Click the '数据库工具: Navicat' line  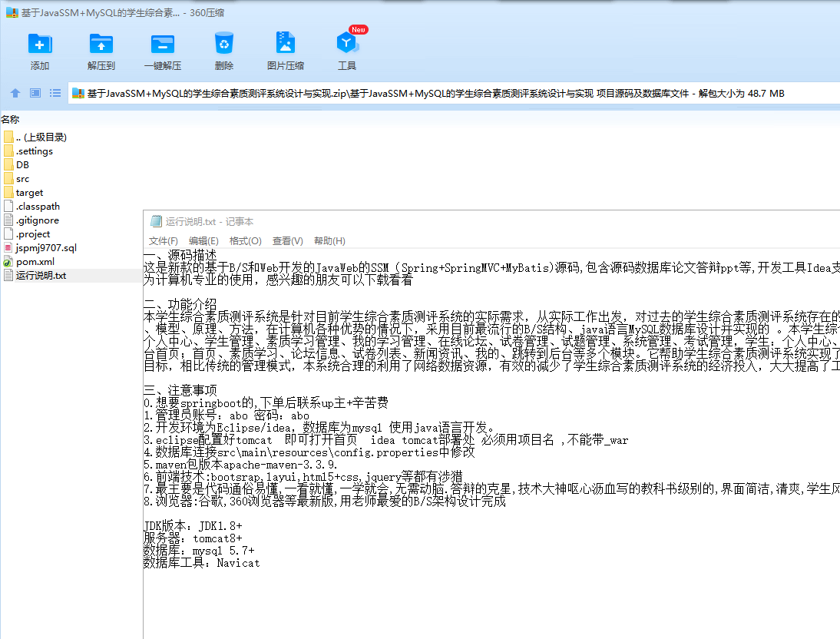click(x=201, y=563)
